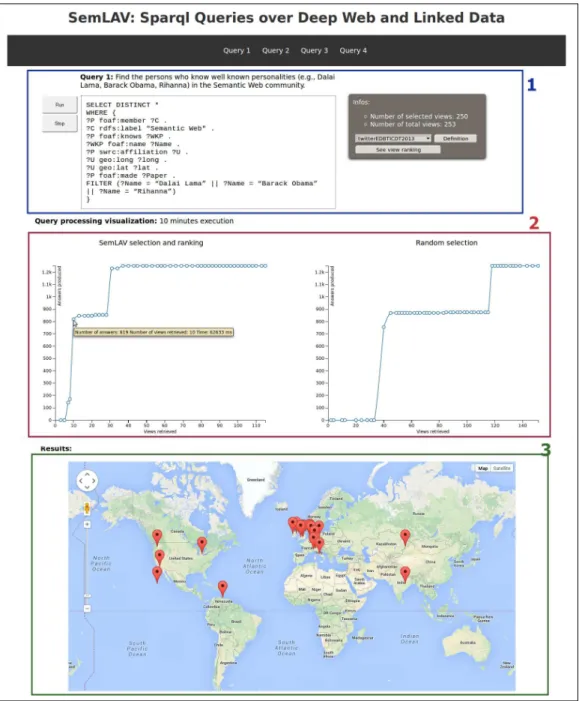Click the last data point on SemLAV chart
579x701 pixels.
[x=265, y=266]
